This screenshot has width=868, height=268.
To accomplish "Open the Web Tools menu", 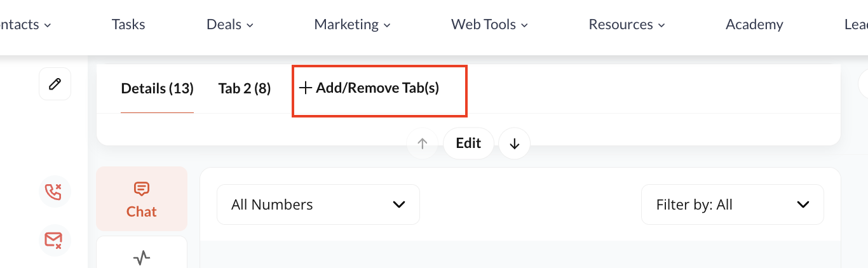I will (490, 25).
